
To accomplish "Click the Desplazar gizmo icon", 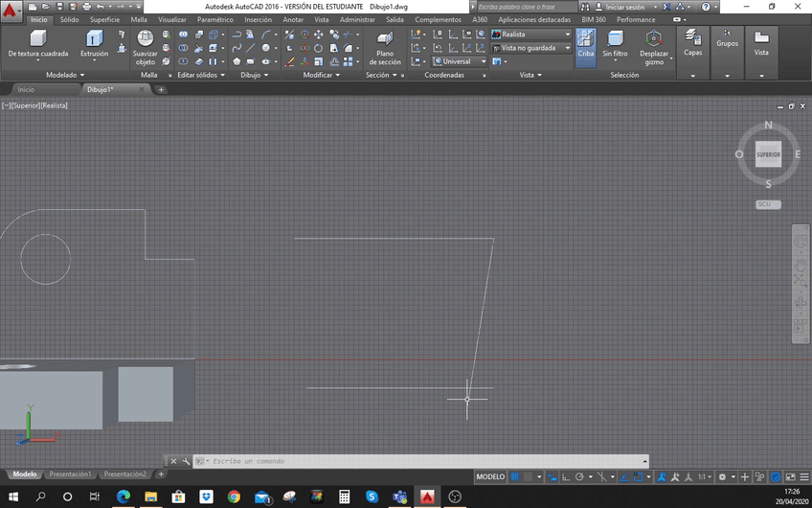I will coord(653,38).
